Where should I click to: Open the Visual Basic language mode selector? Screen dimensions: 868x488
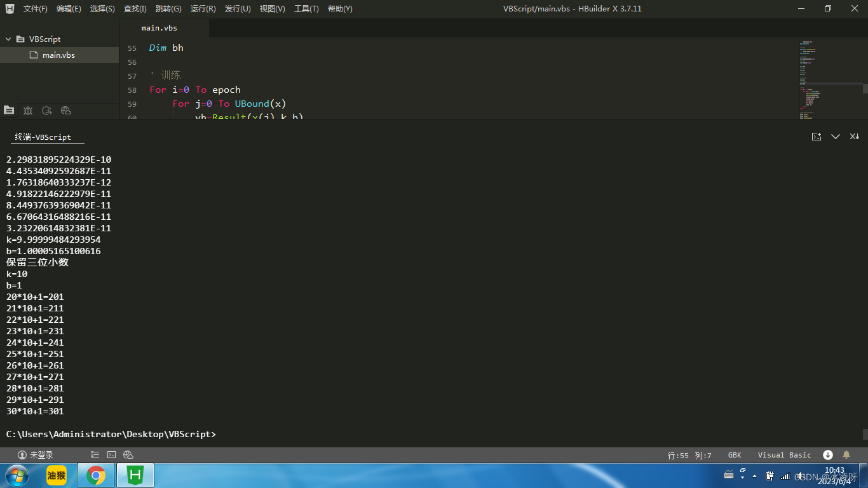tap(784, 454)
